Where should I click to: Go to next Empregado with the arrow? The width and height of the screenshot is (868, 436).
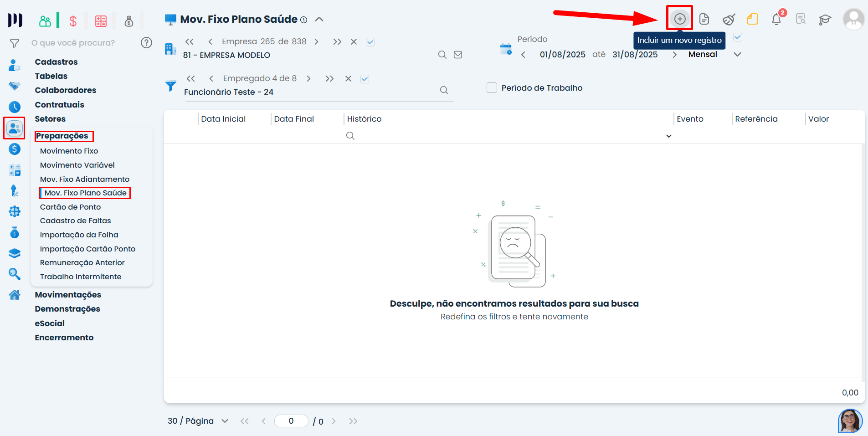pos(309,78)
